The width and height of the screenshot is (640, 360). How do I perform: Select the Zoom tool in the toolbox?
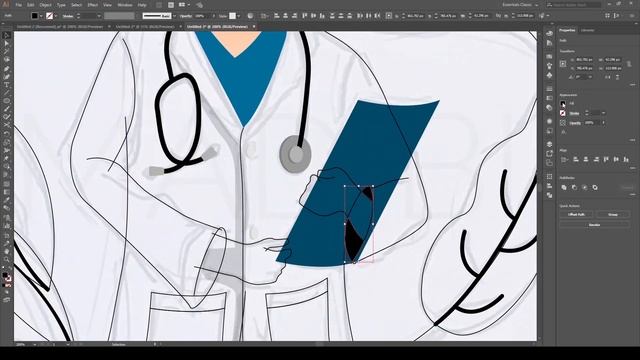click(x=7, y=260)
